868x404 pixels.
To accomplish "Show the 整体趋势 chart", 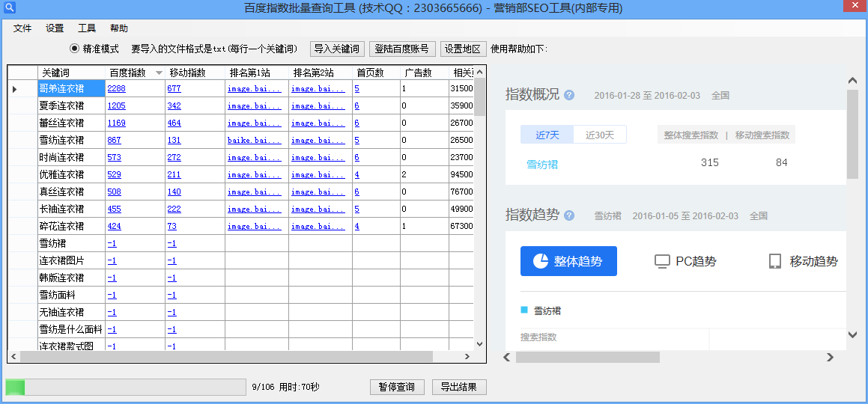I will (x=568, y=261).
